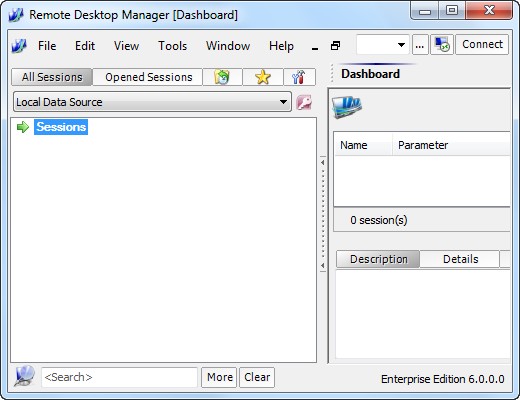Screen dimensions: 520x400
Task: Open the recent sessions history tab icon
Action: tap(222, 77)
